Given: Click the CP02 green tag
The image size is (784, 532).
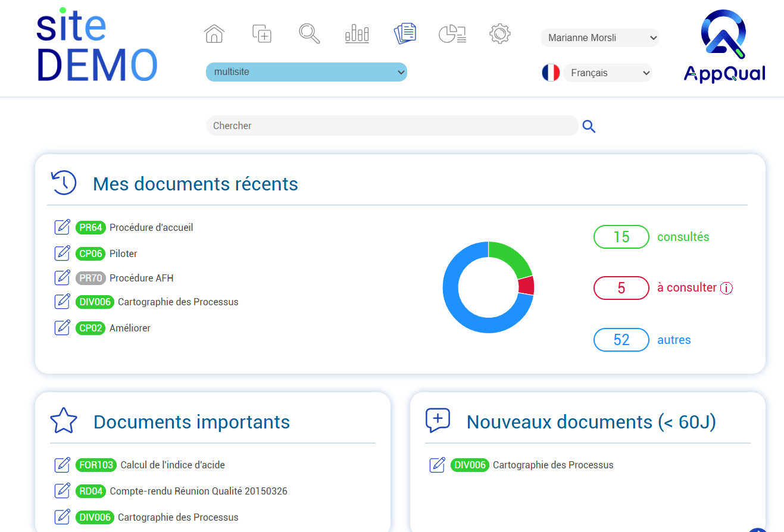Looking at the screenshot, I should pos(90,328).
